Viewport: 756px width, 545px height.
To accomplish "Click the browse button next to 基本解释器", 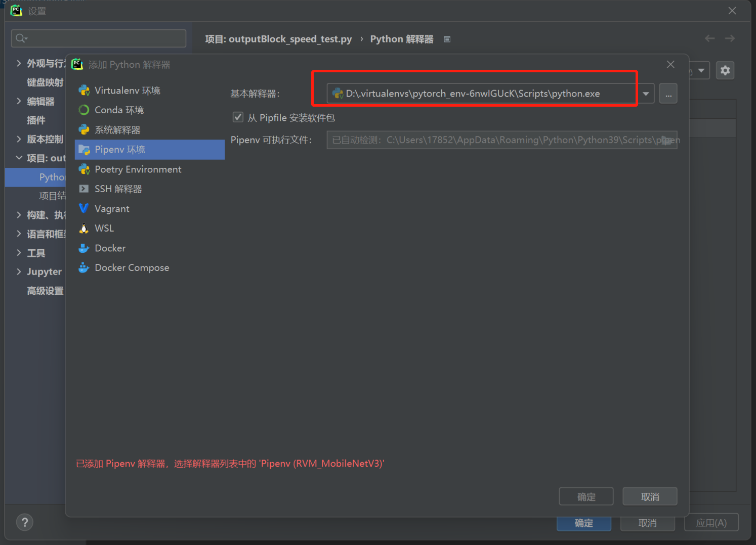I will point(668,94).
